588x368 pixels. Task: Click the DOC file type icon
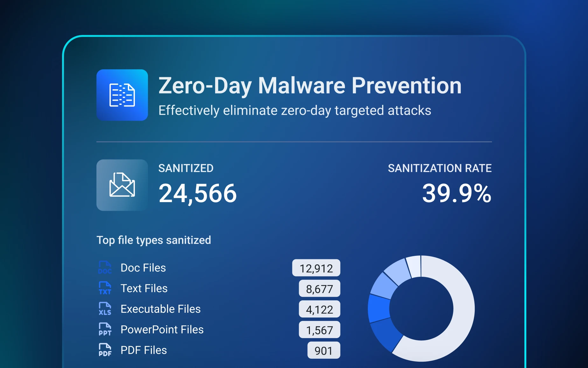105,268
